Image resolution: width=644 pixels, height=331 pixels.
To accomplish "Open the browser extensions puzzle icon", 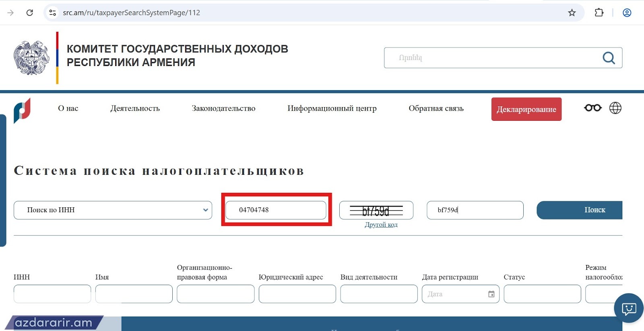I will click(x=599, y=12).
